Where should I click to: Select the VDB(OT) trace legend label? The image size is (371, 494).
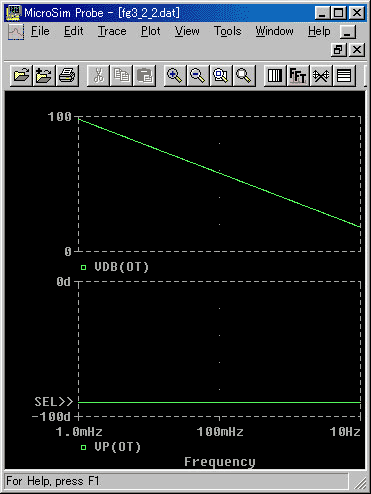(122, 267)
